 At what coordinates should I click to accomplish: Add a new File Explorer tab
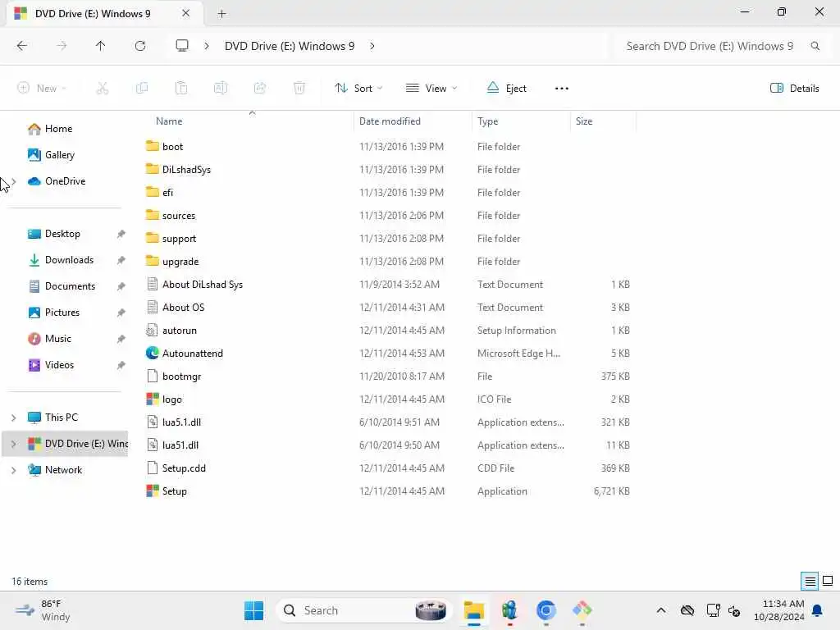coord(221,13)
